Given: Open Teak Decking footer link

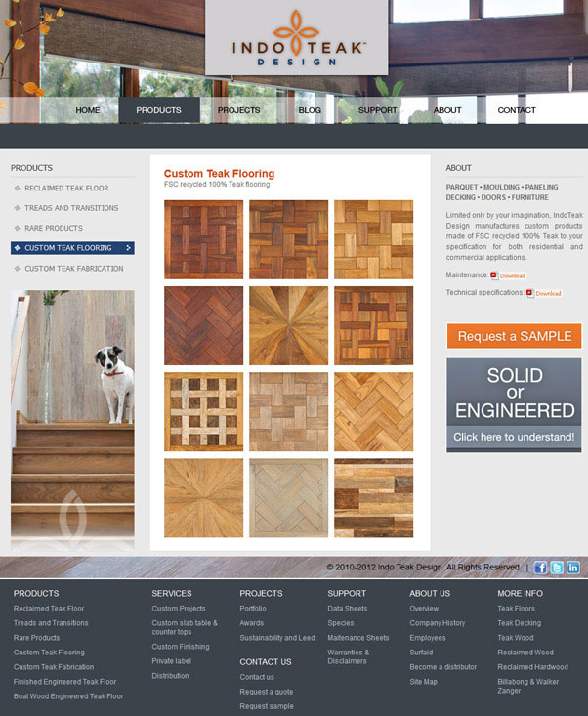Looking at the screenshot, I should click(519, 623).
